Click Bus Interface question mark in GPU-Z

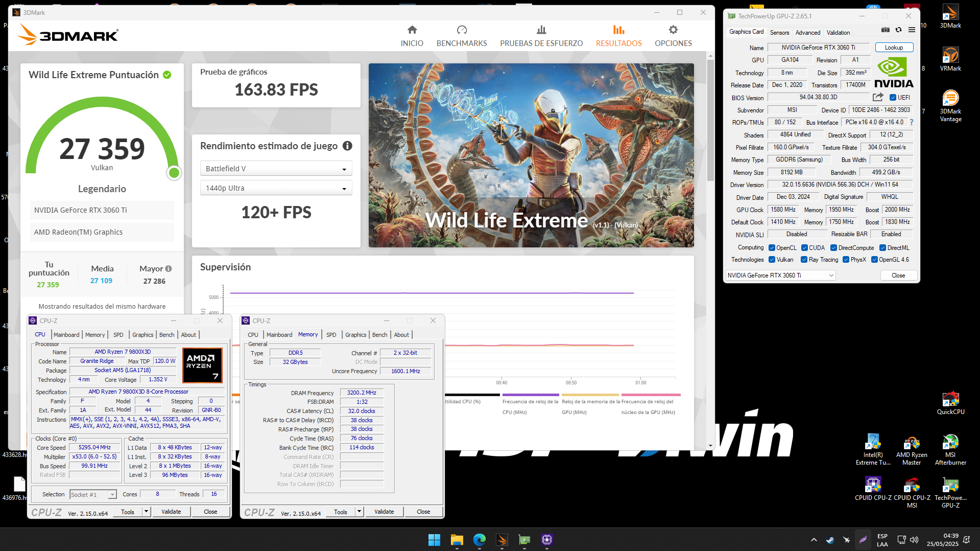click(912, 122)
